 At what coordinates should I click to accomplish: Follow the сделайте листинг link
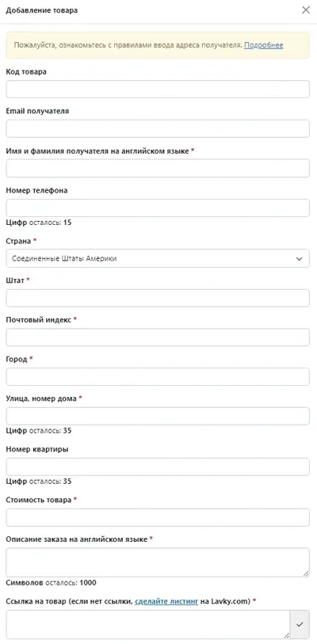[x=166, y=601]
